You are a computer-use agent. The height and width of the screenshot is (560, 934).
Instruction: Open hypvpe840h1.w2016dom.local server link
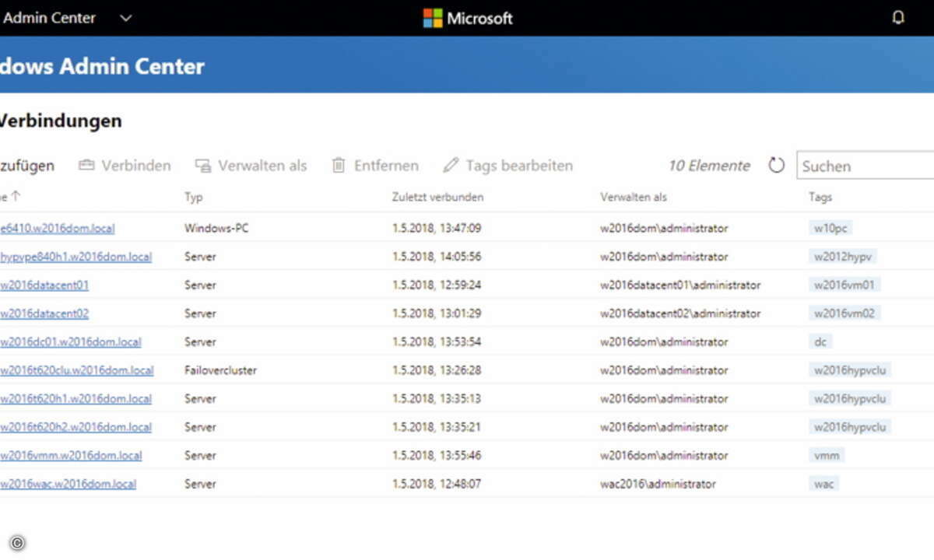pyautogui.click(x=75, y=257)
